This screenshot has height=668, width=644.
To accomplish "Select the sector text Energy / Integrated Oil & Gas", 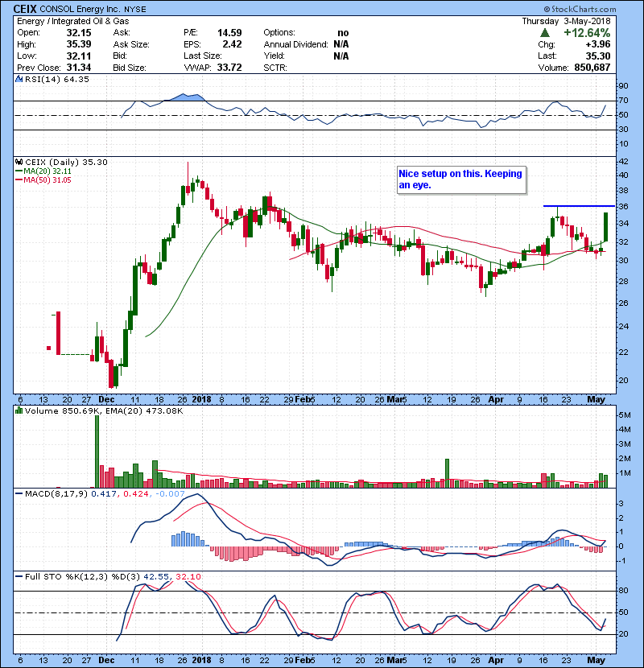I will pyautogui.click(x=73, y=21).
